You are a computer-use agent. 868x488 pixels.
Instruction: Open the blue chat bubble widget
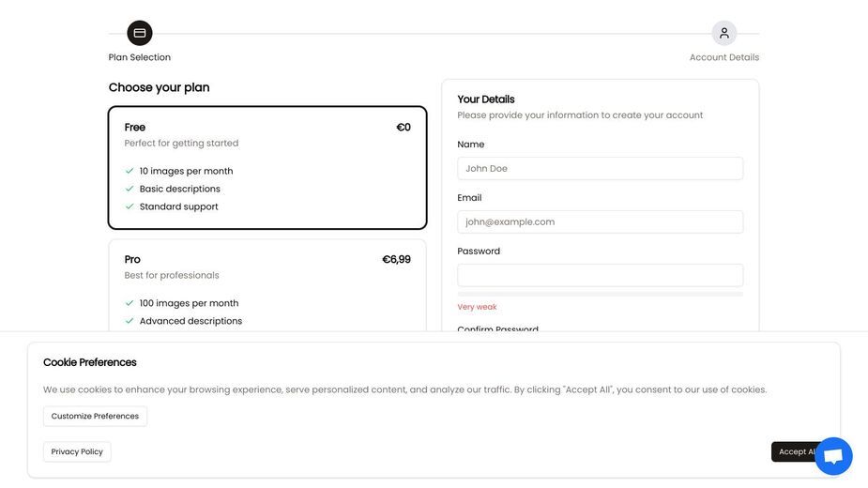pyautogui.click(x=833, y=456)
